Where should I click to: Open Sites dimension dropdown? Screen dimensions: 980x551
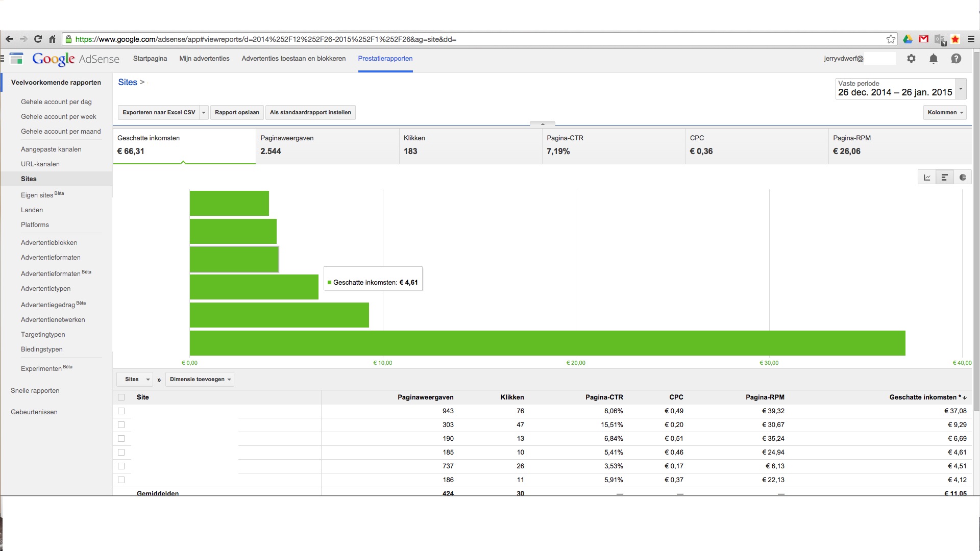coord(135,380)
